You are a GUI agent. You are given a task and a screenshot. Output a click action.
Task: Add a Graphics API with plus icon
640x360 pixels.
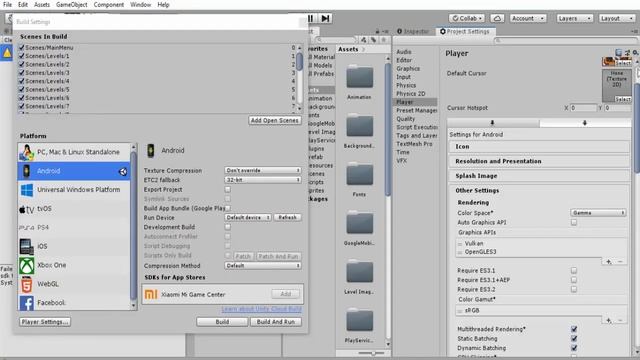(x=609, y=262)
